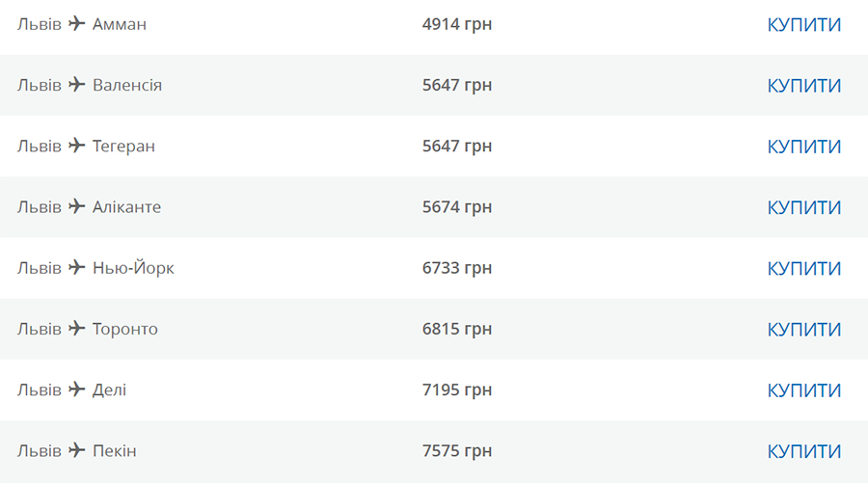The width and height of the screenshot is (868, 483).
Task: Click the 7575 грн price for Пекін
Action: coord(457,451)
